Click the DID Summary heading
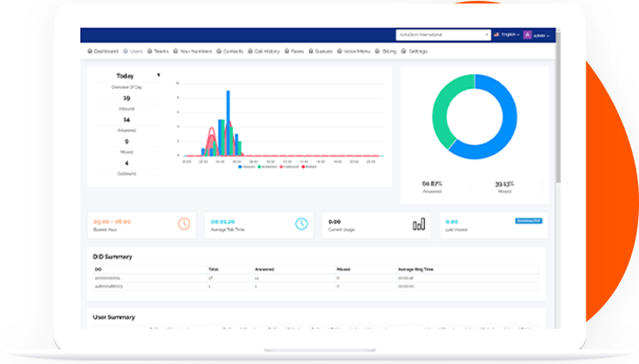The width and height of the screenshot is (639, 364). pos(112,256)
